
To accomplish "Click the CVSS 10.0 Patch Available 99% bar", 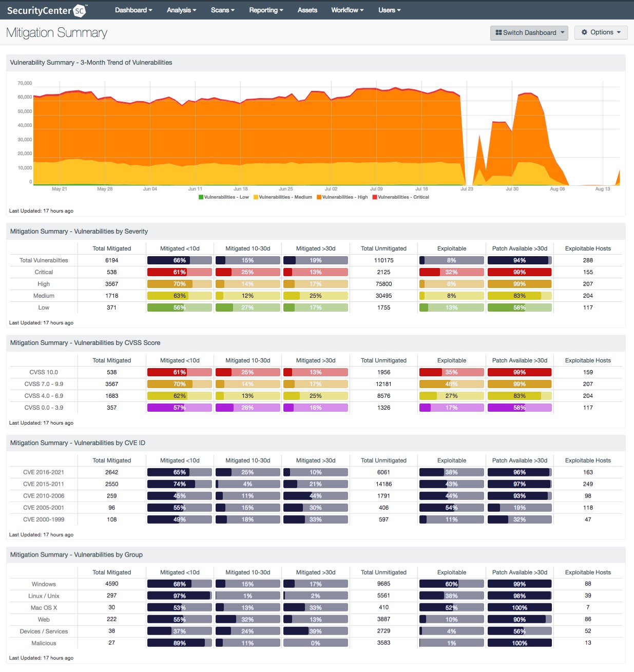I will click(520, 372).
